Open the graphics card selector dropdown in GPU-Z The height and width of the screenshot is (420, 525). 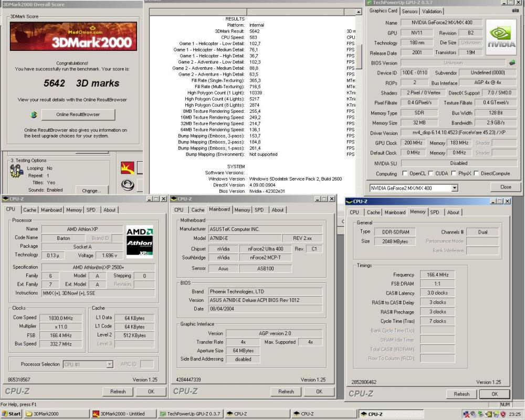click(455, 187)
